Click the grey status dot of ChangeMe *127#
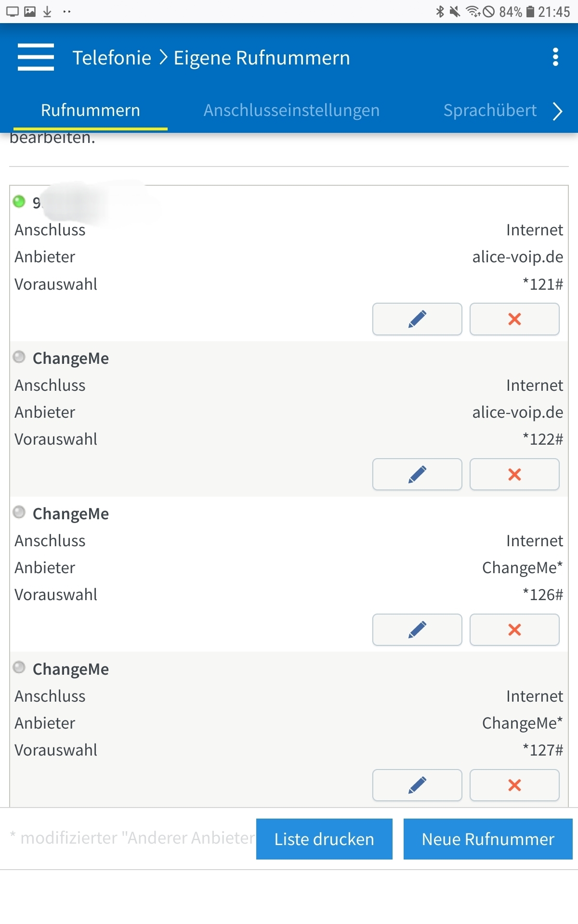The image size is (578, 924). click(x=19, y=667)
